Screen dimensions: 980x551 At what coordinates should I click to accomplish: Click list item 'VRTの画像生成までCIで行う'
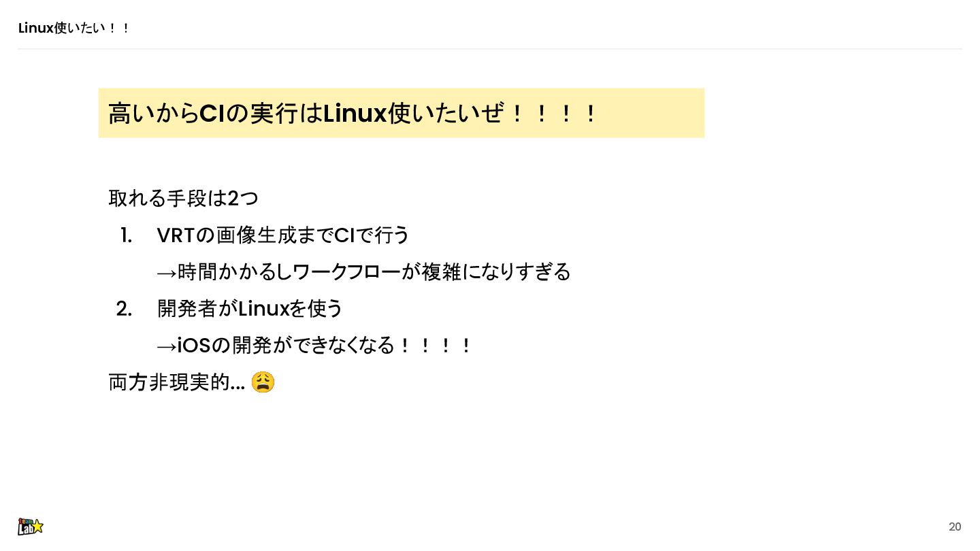(x=284, y=235)
